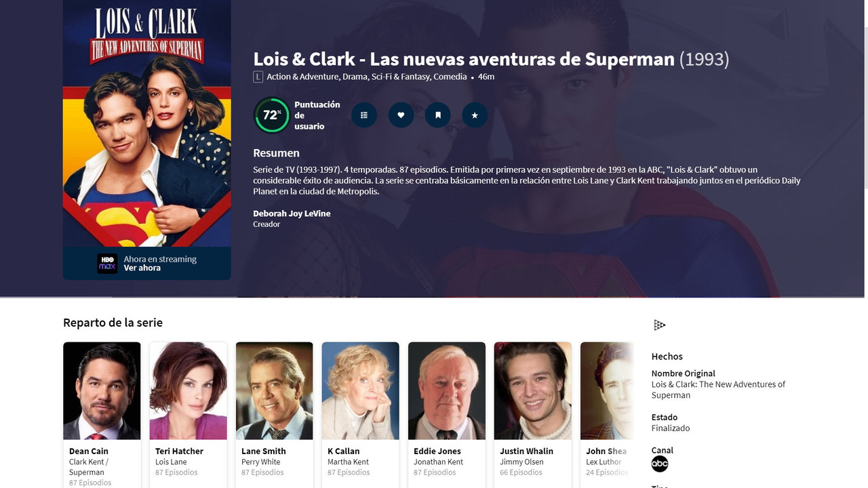Add series to watchlist bookmark icon
The image size is (868, 488).
(x=438, y=115)
